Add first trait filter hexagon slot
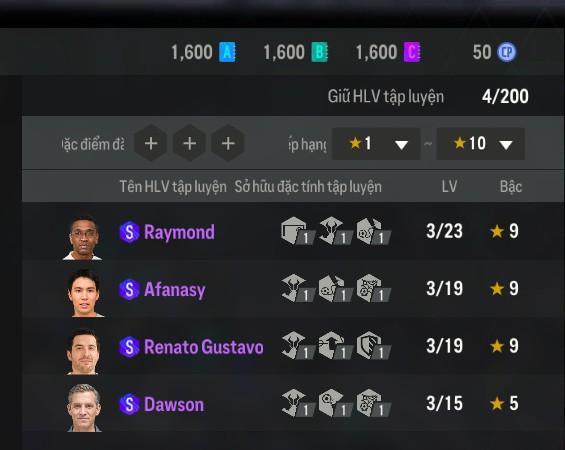 coord(151,143)
